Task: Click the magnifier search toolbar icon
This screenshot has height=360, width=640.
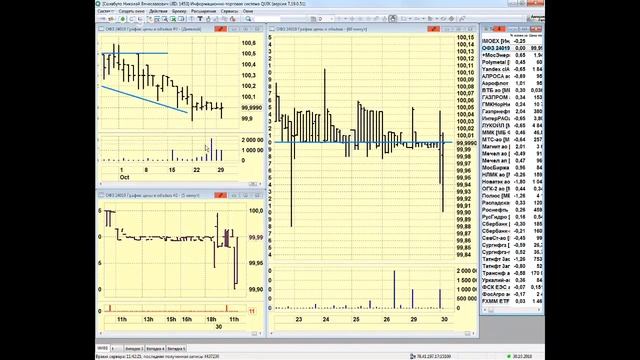Action: 248,19
